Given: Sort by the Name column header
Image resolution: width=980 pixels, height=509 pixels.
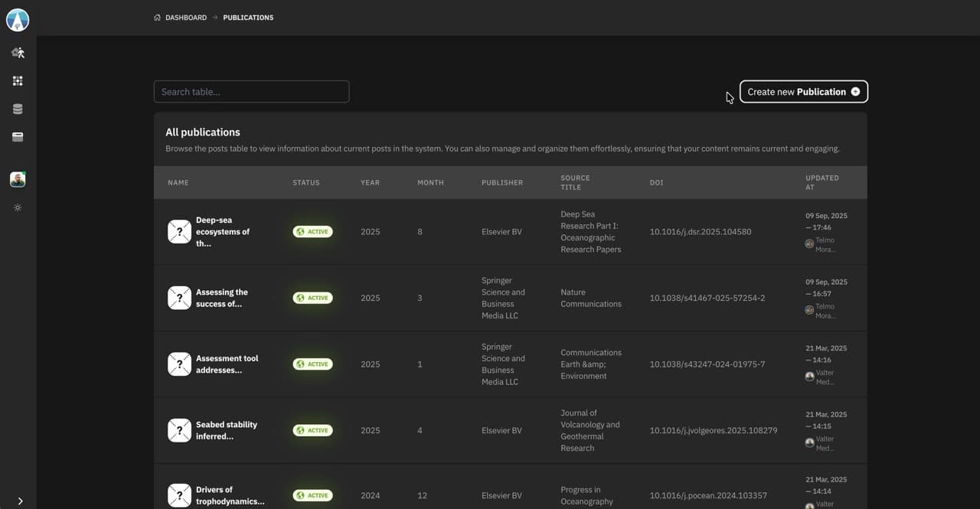Looking at the screenshot, I should click(178, 183).
